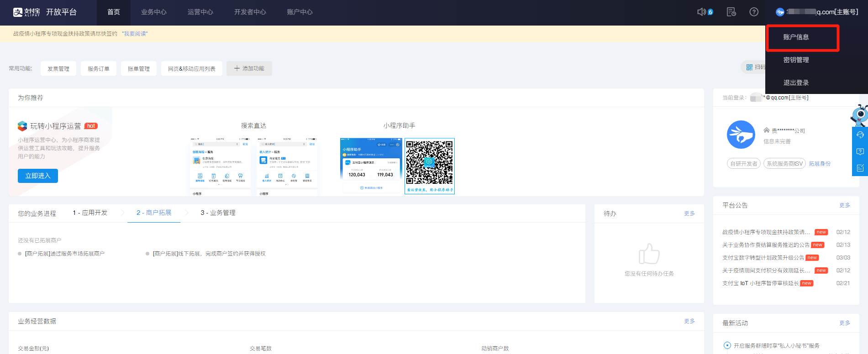Open 开发者中心 menu
The height and width of the screenshot is (354, 868).
click(250, 12)
